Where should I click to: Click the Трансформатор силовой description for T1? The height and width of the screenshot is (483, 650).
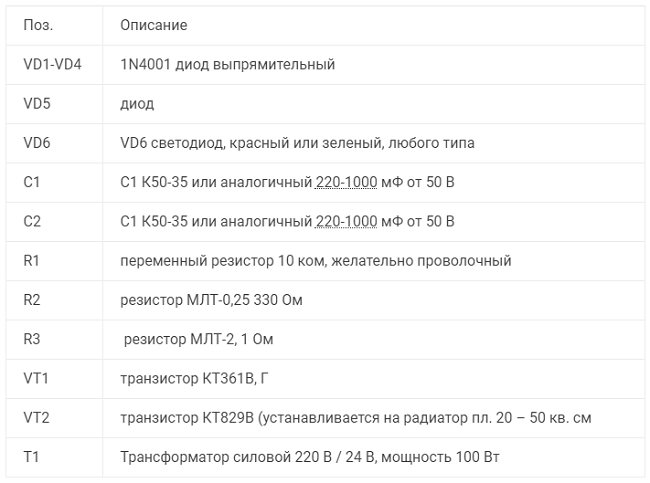[x=309, y=457]
